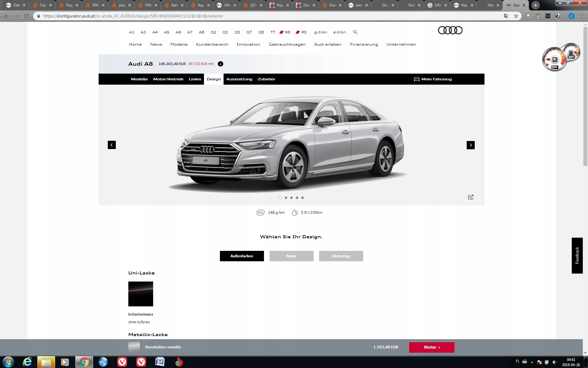The height and width of the screenshot is (368, 588).
Task: Open the Windows Start menu
Action: [x=8, y=362]
